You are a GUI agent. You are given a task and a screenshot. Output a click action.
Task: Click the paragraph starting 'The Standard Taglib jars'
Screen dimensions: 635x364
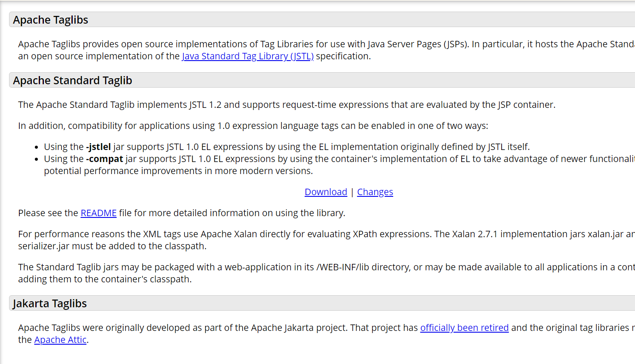pos(327,273)
